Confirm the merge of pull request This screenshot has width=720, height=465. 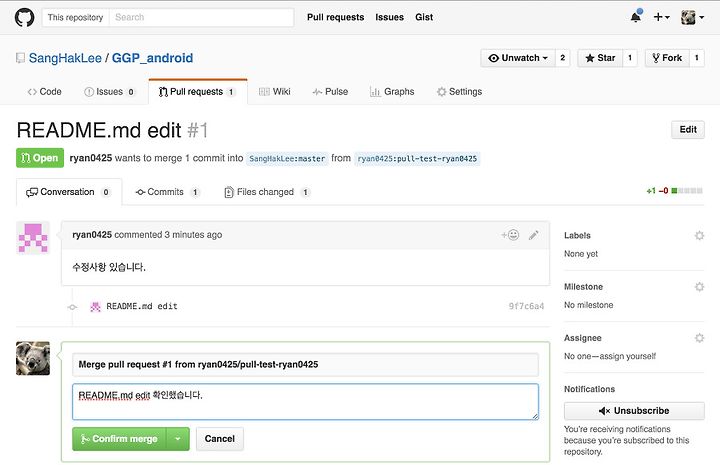pyautogui.click(x=119, y=439)
